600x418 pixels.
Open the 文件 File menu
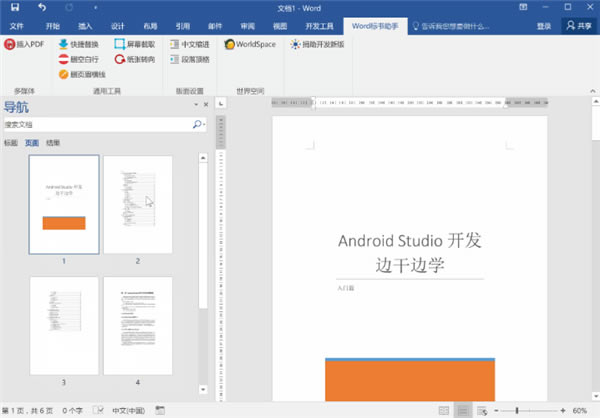16,26
